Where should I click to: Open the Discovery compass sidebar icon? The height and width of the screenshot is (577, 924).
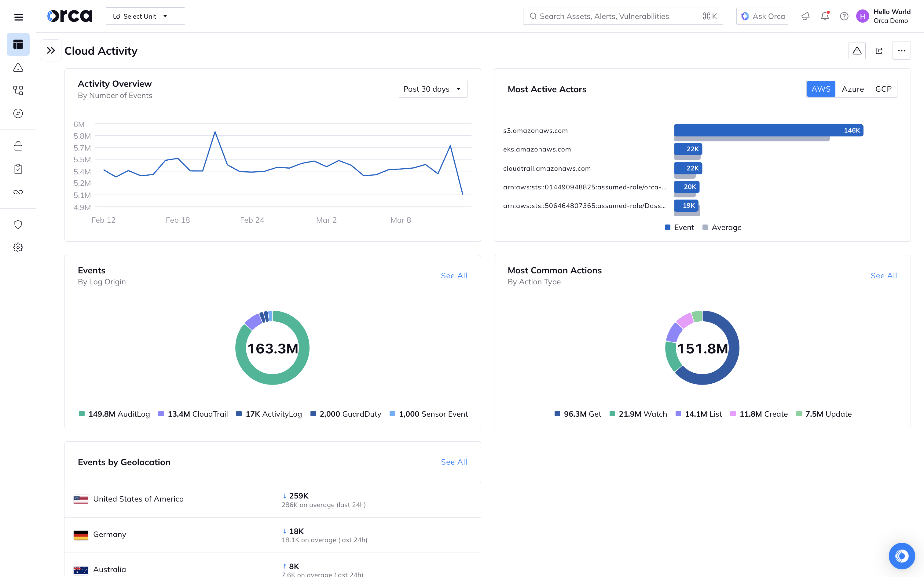[18, 113]
